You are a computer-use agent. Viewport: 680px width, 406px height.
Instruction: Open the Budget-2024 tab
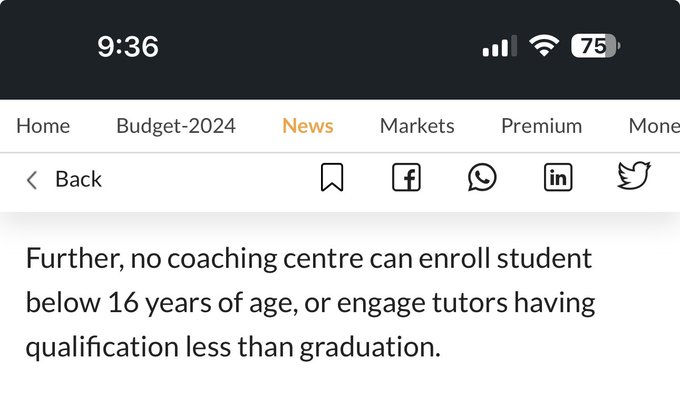pyautogui.click(x=176, y=126)
